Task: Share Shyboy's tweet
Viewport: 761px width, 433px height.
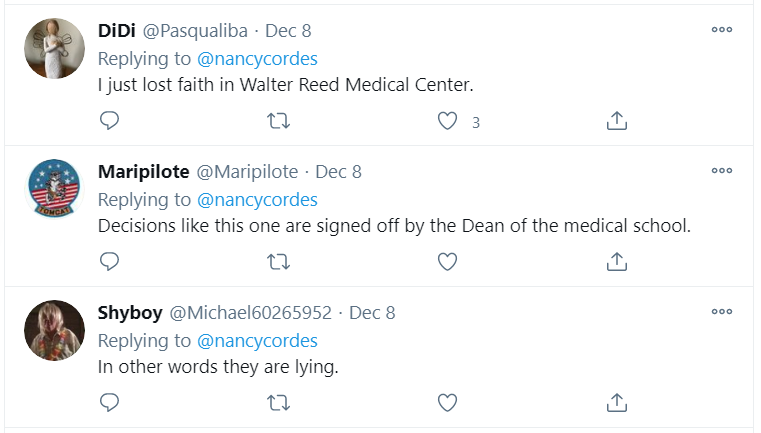Action: pos(617,403)
